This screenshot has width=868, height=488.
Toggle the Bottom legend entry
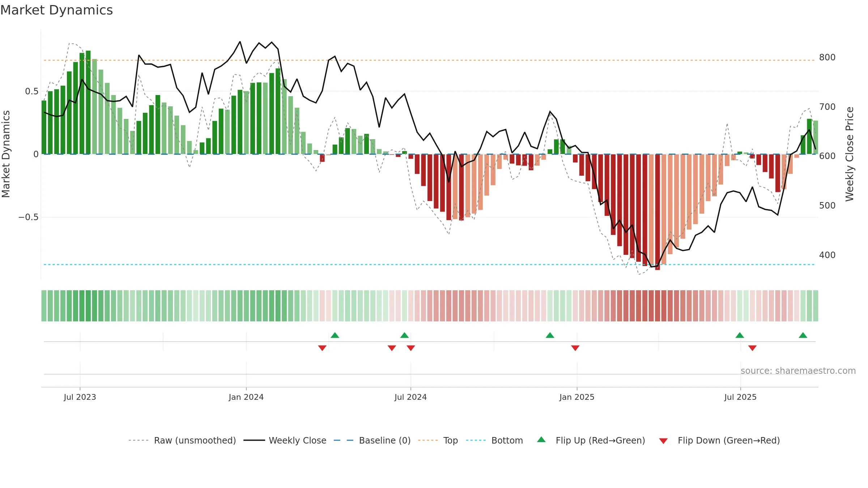[494, 440]
